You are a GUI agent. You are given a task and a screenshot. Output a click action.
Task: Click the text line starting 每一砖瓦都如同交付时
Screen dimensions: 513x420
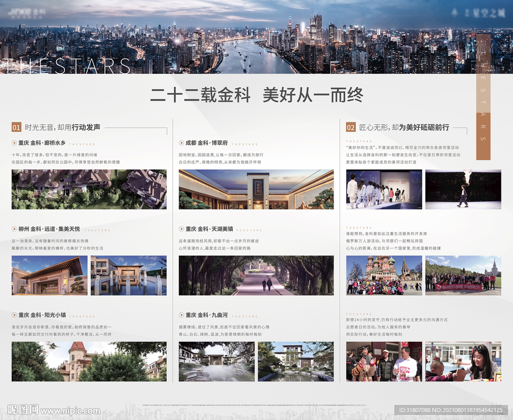(62, 334)
